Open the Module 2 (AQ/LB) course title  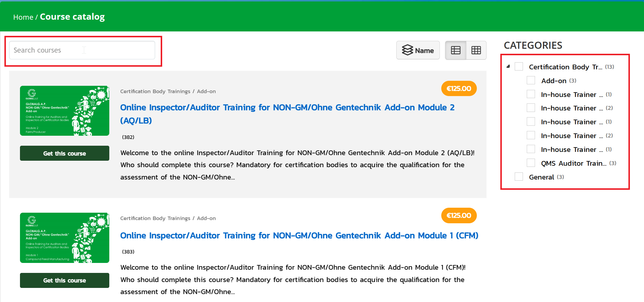click(x=287, y=108)
